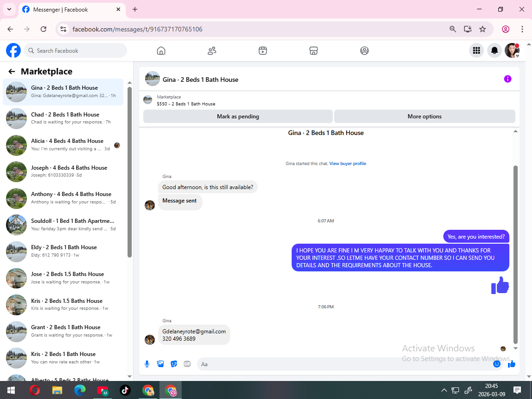Image resolution: width=532 pixels, height=399 pixels.
Task: Open the account profile picture menu
Action: pos(512,50)
